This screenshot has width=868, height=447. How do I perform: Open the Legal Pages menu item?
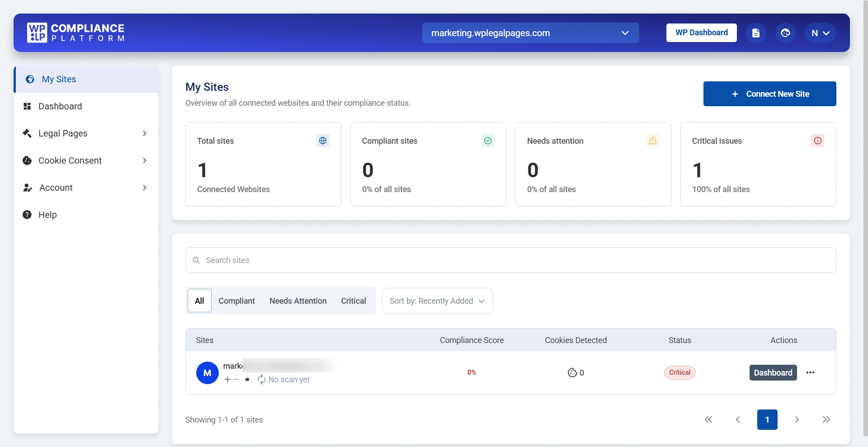(x=86, y=133)
